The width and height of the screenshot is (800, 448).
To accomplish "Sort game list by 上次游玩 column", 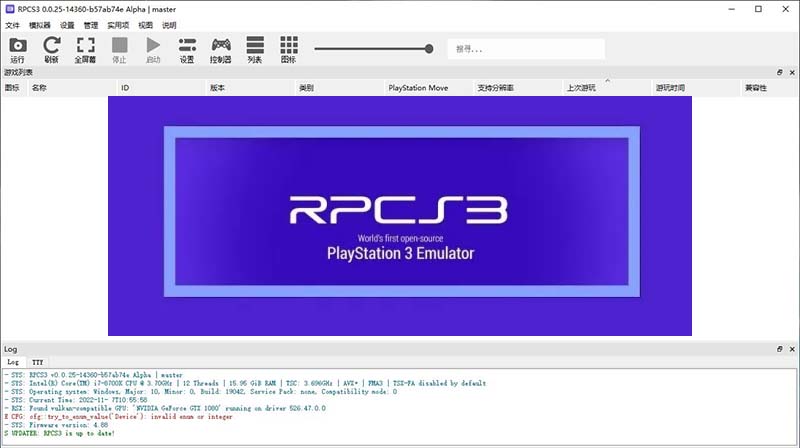I will pyautogui.click(x=581, y=88).
